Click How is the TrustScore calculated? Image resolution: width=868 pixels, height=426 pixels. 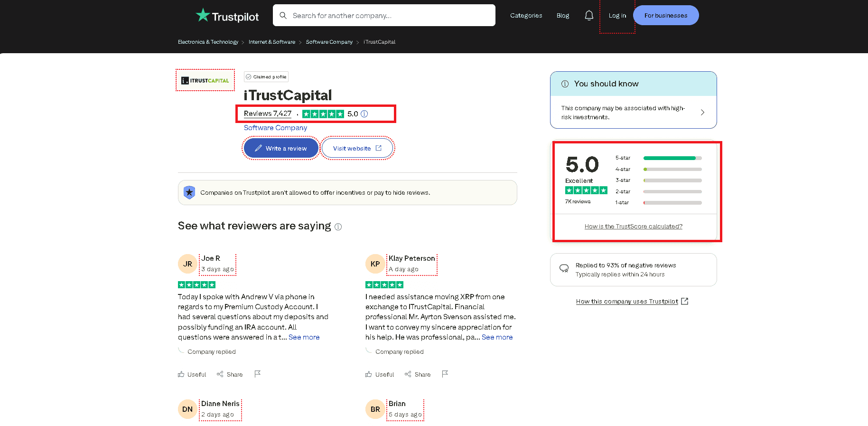(634, 226)
